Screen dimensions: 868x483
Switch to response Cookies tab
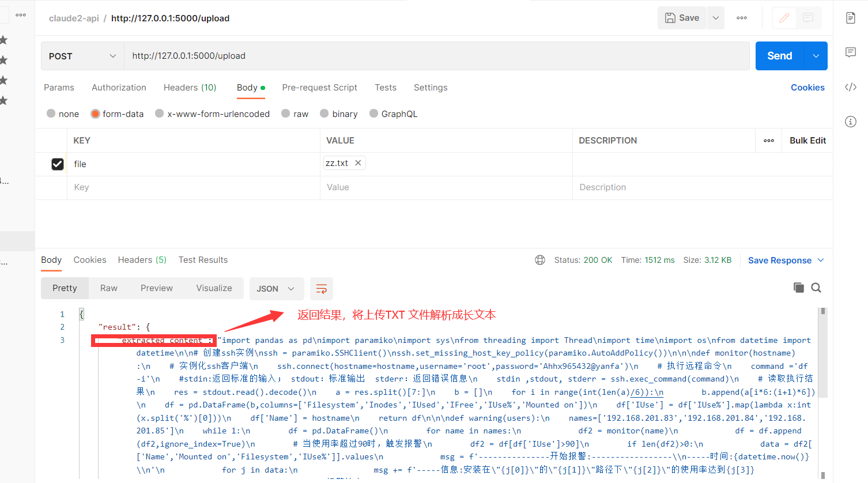pyautogui.click(x=90, y=260)
